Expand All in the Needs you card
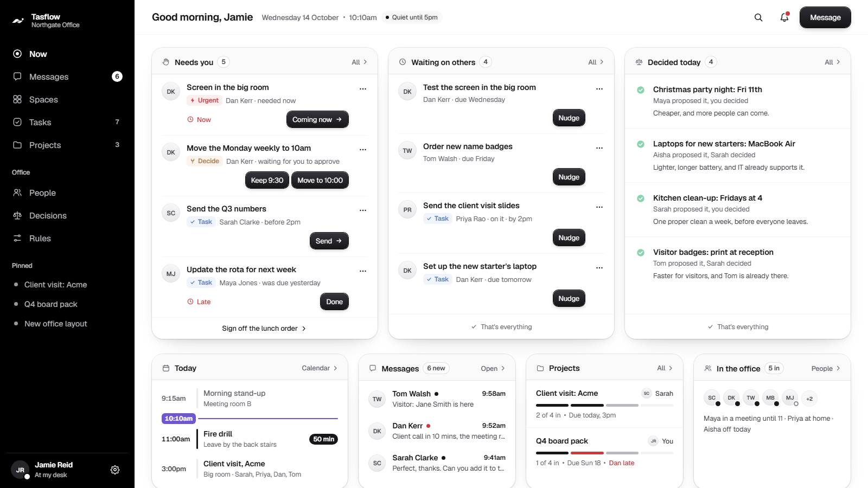This screenshot has height=488, width=868. tap(359, 62)
